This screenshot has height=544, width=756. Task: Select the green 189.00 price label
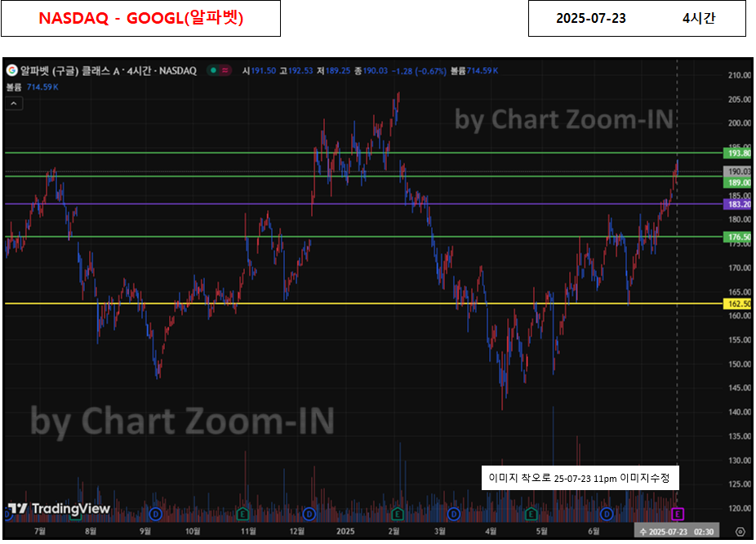pyautogui.click(x=738, y=182)
